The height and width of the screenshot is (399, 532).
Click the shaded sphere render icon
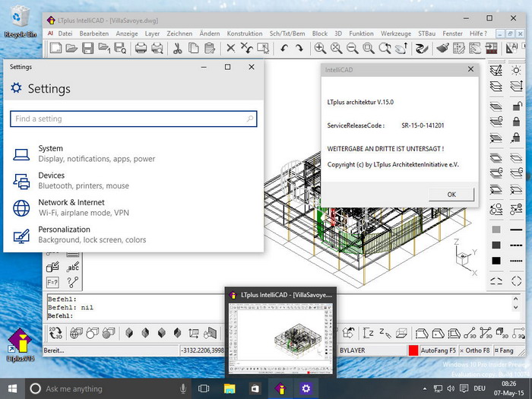point(108,333)
